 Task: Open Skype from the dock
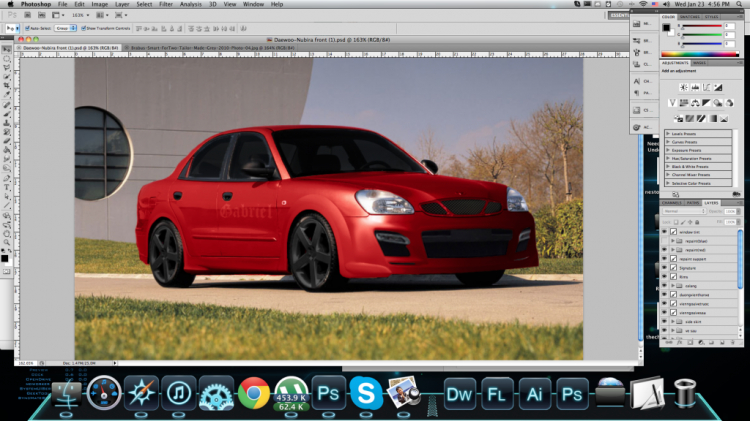point(366,393)
